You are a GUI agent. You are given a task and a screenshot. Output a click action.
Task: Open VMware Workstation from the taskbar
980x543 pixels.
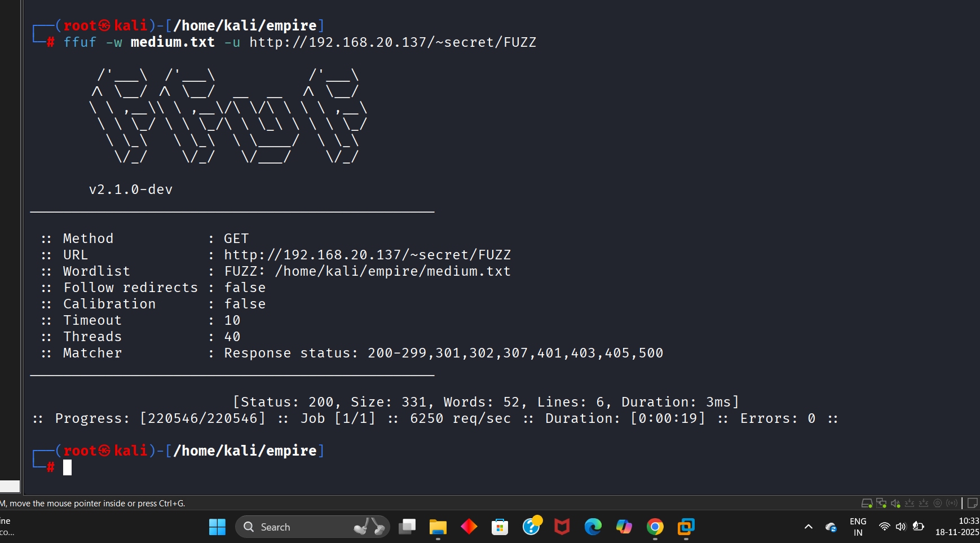click(686, 527)
